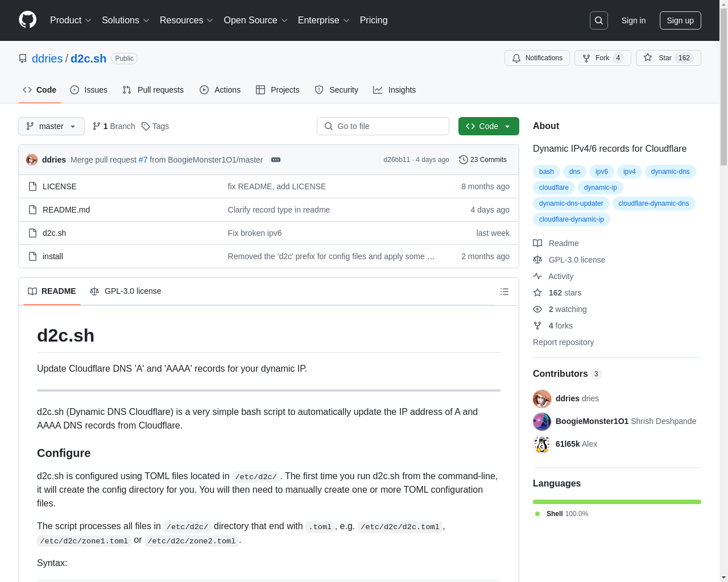Open the master branch dropdown
Viewport: 728px width, 582px height.
tap(51, 126)
